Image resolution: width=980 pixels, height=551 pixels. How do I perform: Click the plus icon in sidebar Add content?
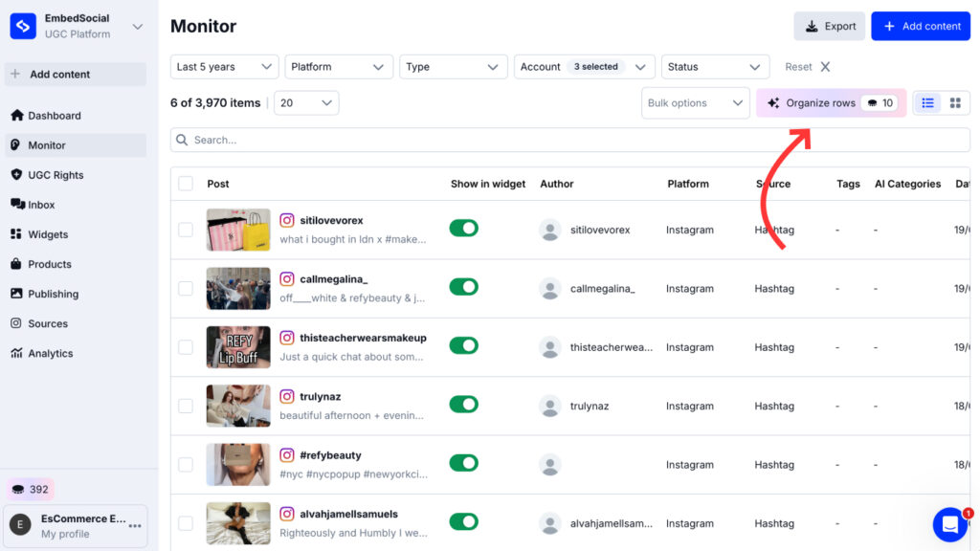click(15, 74)
